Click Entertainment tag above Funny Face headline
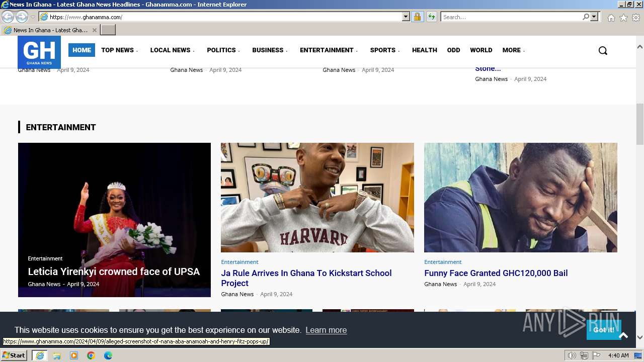Viewport: 644px width, 362px height. pos(443,262)
